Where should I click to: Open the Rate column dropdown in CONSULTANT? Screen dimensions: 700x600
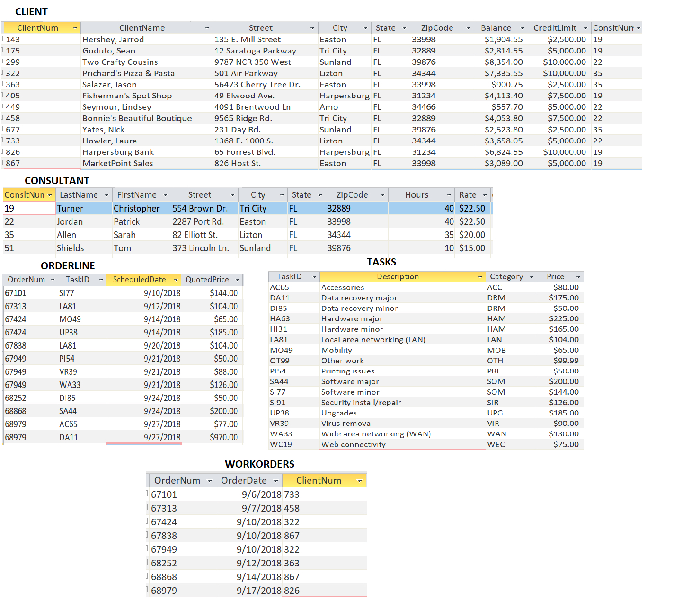pos(485,195)
